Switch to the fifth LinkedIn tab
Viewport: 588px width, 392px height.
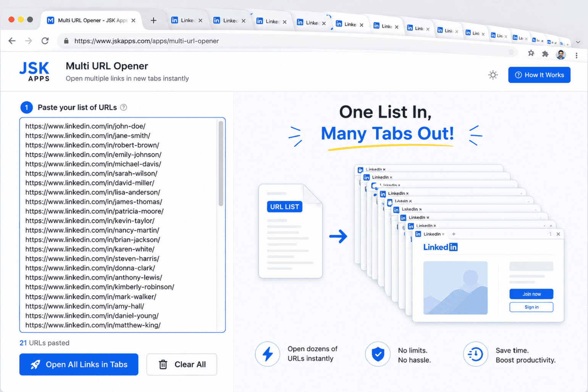point(349,24)
